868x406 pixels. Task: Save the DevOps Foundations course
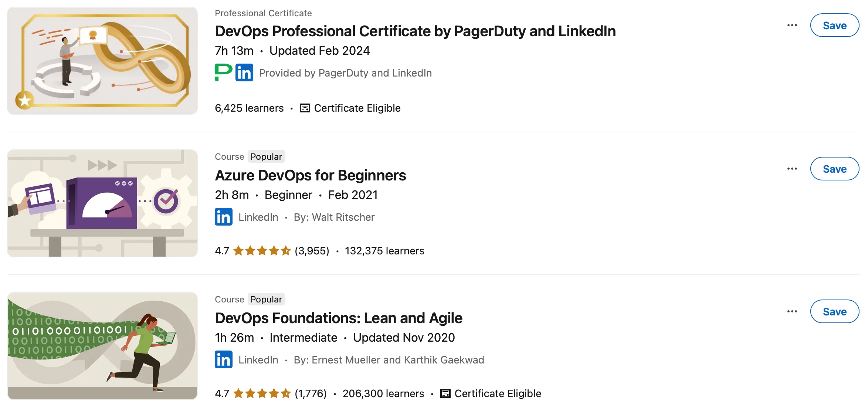[x=834, y=312]
